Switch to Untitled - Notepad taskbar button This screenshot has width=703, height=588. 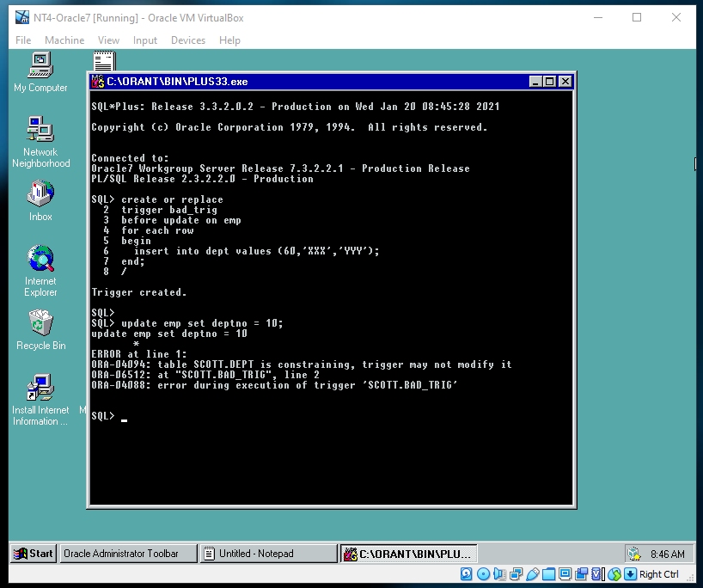coord(268,554)
